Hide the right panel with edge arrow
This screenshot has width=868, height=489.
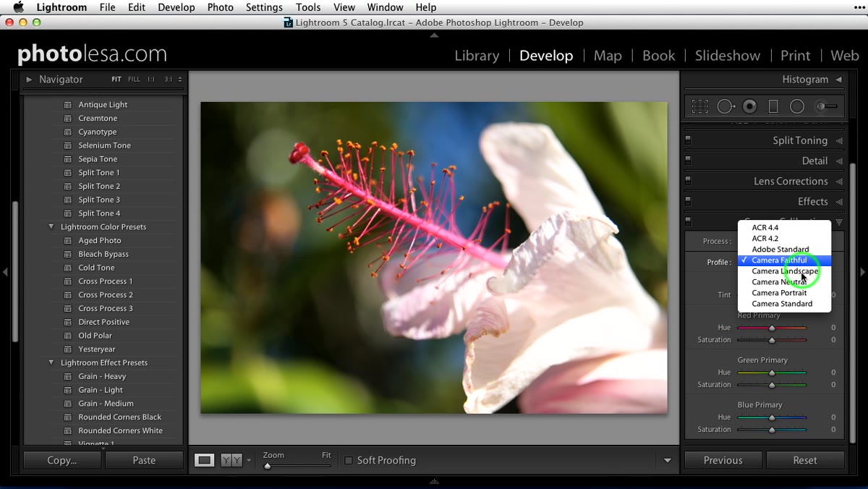(x=862, y=272)
